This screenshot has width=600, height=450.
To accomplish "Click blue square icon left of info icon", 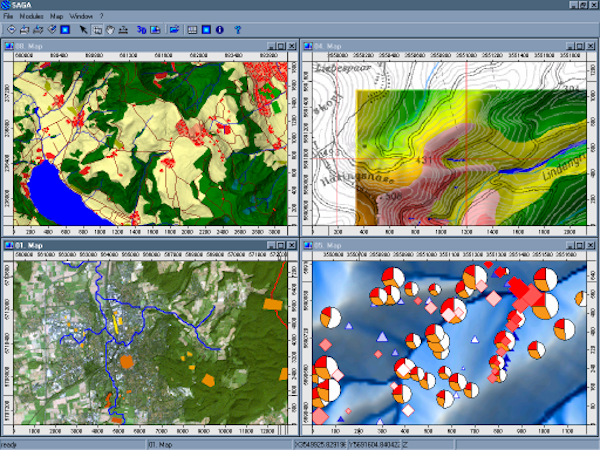I will coord(206,29).
